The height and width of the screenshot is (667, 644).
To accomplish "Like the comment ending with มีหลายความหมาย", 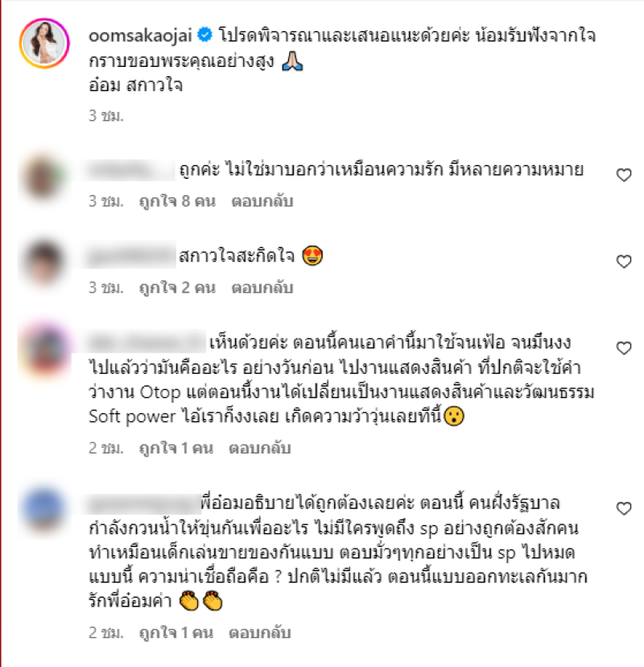I will pos(624,175).
